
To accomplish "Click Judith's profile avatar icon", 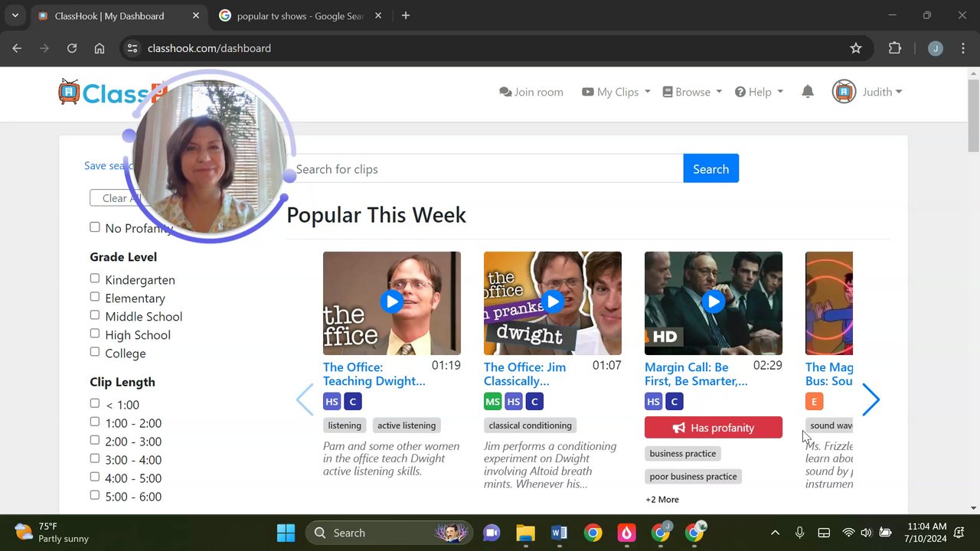I will pyautogui.click(x=844, y=92).
